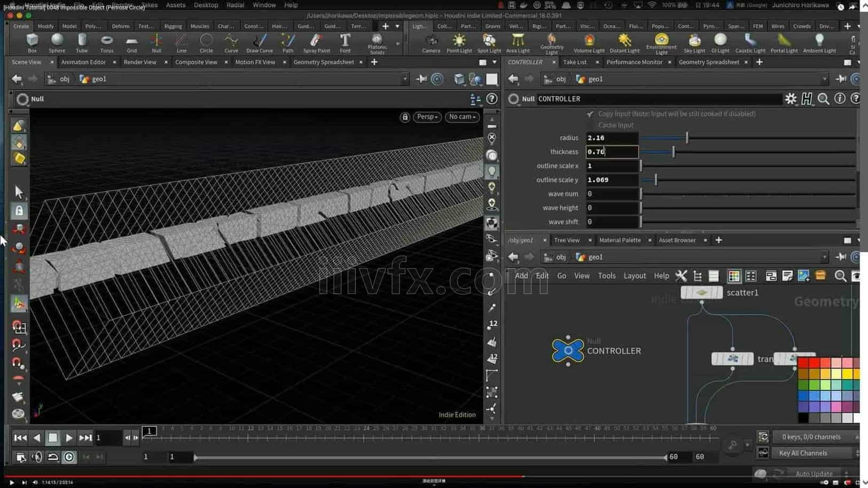Select the Null shelf tool

(157, 43)
